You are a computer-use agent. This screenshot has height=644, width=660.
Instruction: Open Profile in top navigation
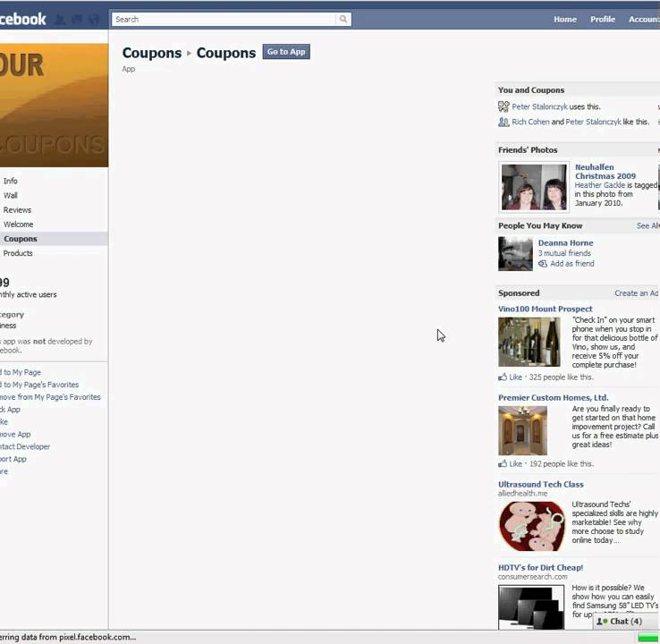click(603, 20)
